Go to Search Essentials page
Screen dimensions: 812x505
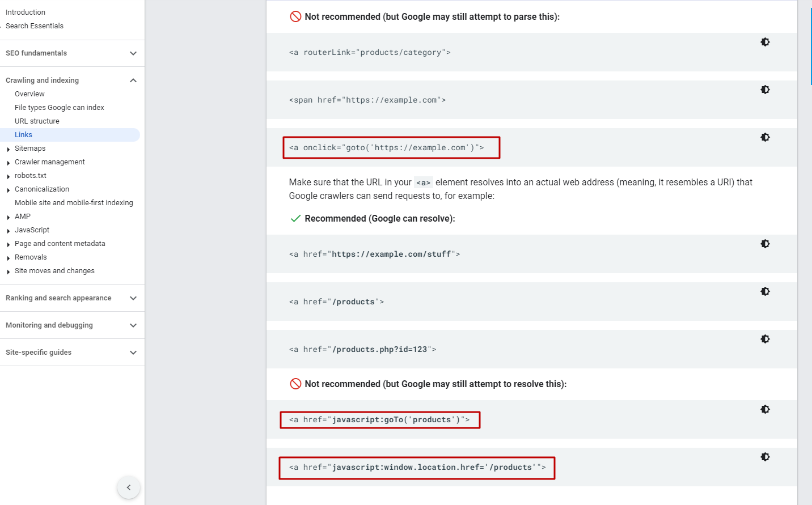click(35, 26)
